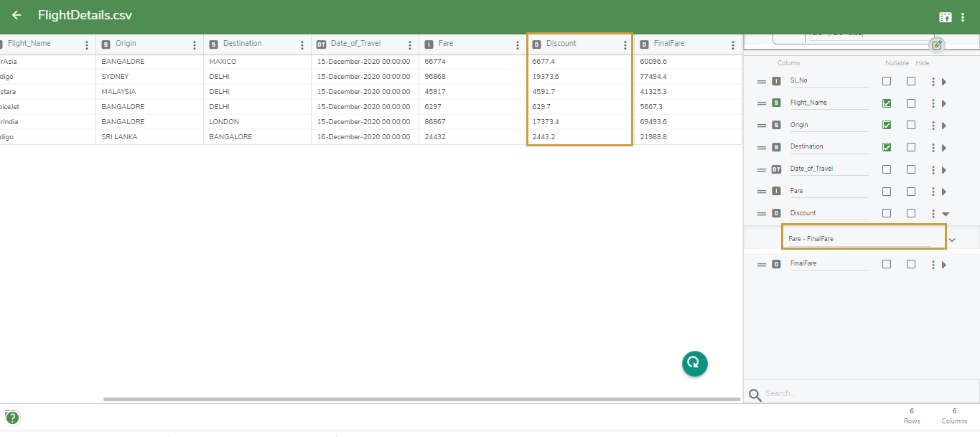
Task: Click the export table icon in the top bar
Action: tap(945, 16)
